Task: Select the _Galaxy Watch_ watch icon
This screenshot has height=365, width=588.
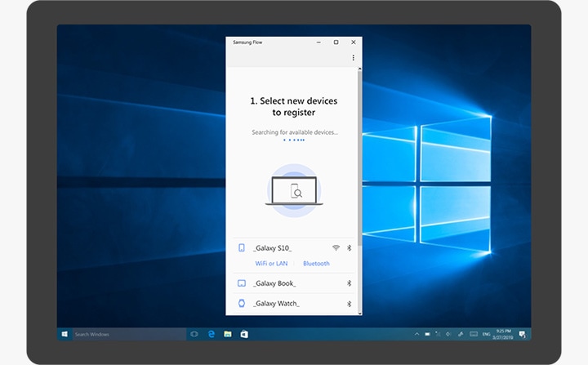Action: pos(242,304)
